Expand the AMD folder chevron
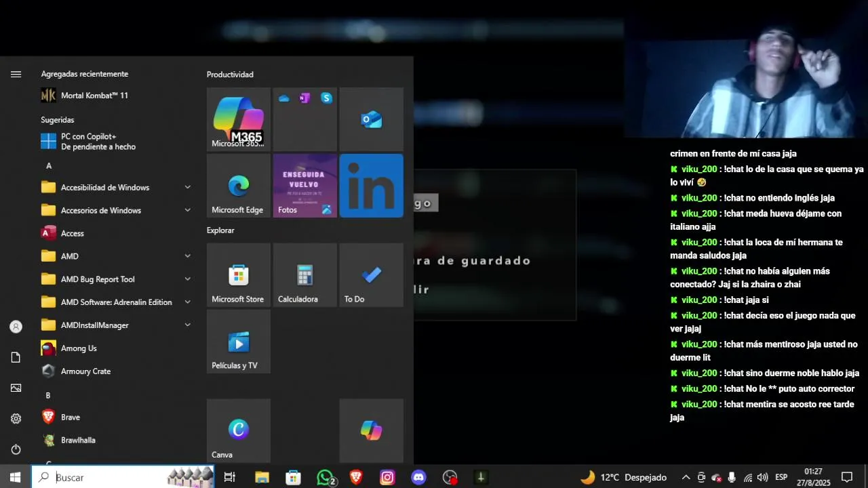This screenshot has width=868, height=488. [187, 256]
